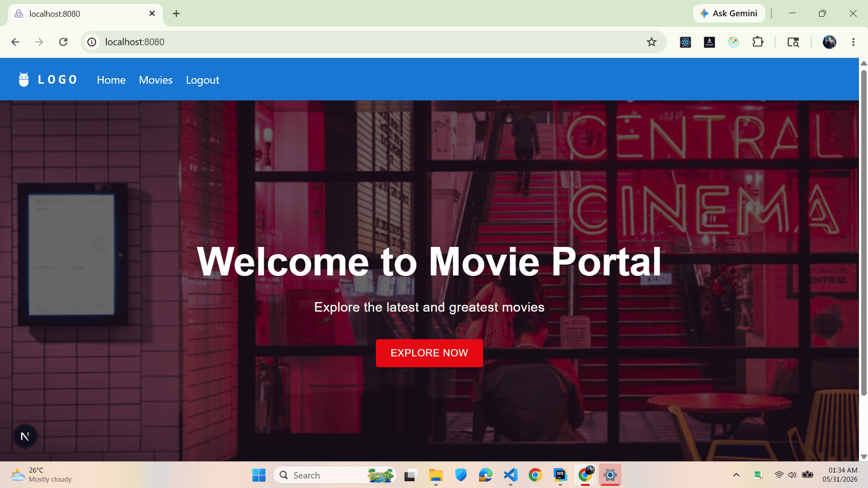Open the Next.js dev tools indicator
Screen dimensions: 868x488
pos(25,436)
